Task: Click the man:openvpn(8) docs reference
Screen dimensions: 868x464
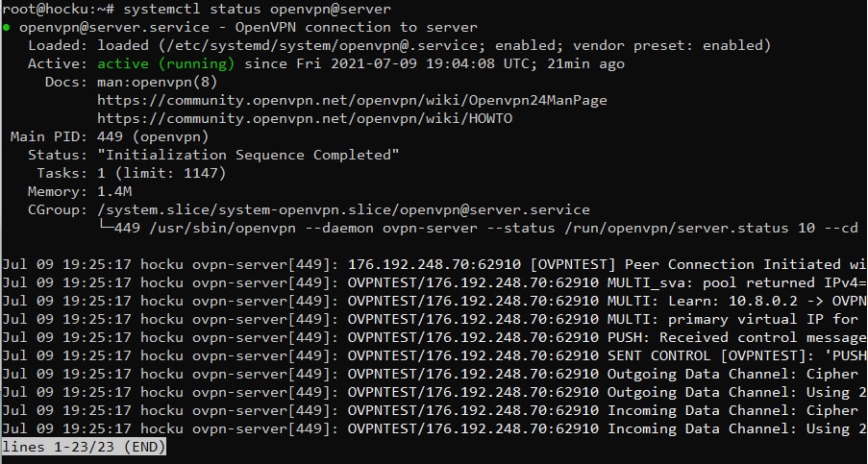Action: 150,82
